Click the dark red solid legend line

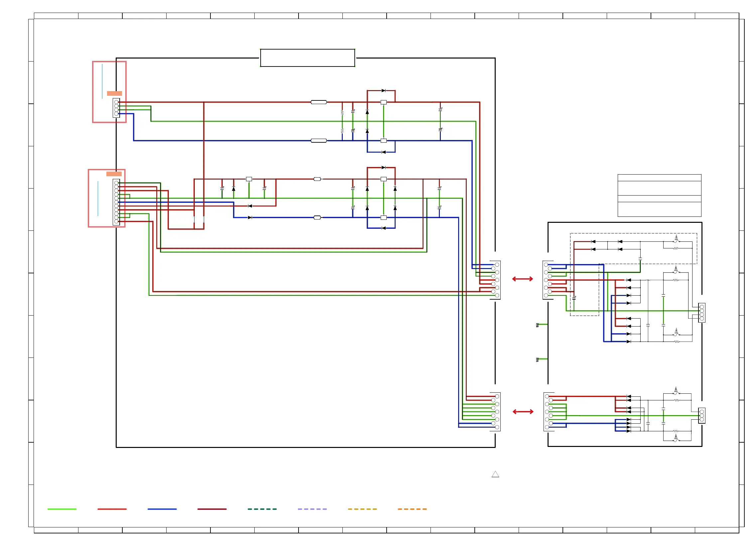pos(212,509)
